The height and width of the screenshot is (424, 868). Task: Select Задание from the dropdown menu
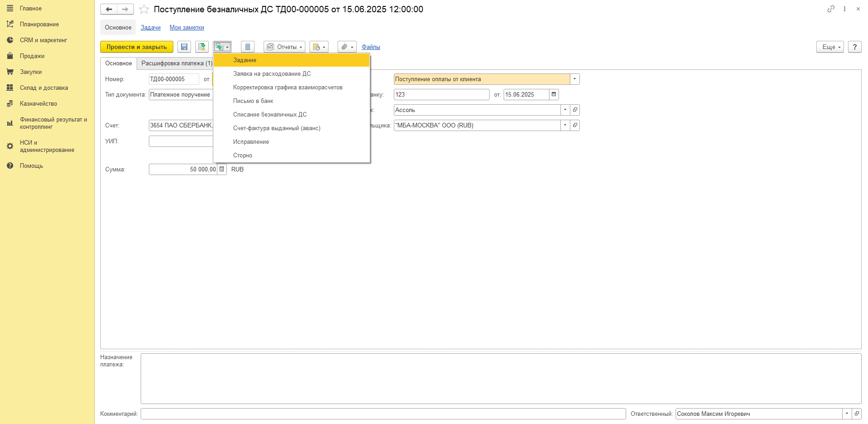click(x=292, y=60)
